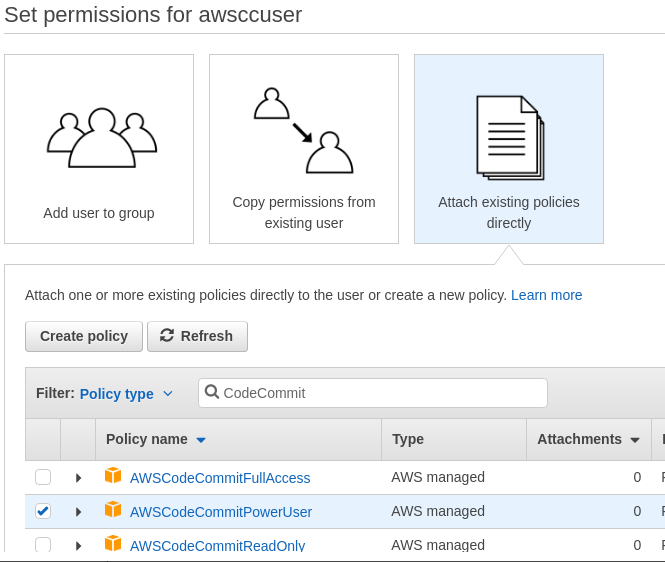Click attachments count 0 for AWSCodeCommitPowerUser
The width and height of the screenshot is (665, 562).
(x=637, y=511)
